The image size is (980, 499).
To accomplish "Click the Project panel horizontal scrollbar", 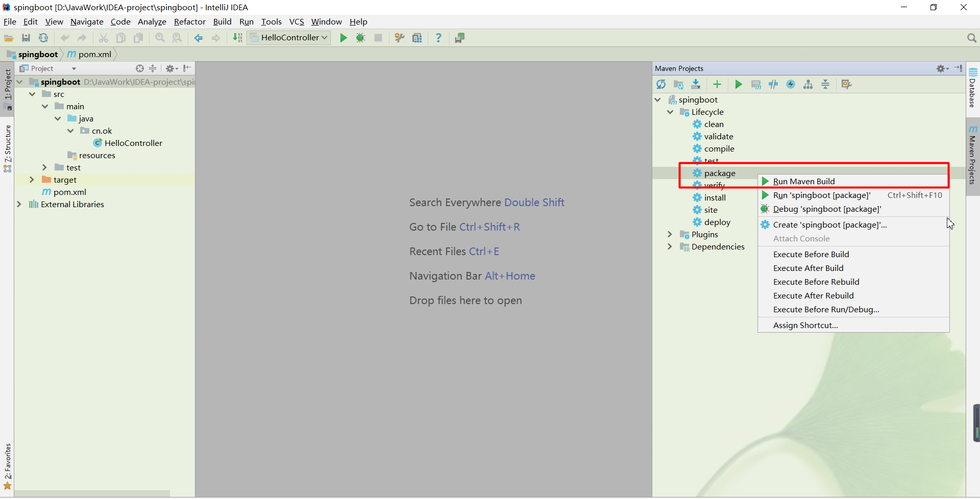I will pos(92,494).
